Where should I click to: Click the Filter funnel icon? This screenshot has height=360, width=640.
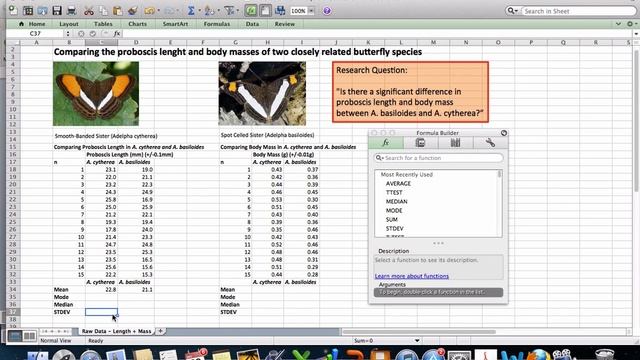coord(229,11)
